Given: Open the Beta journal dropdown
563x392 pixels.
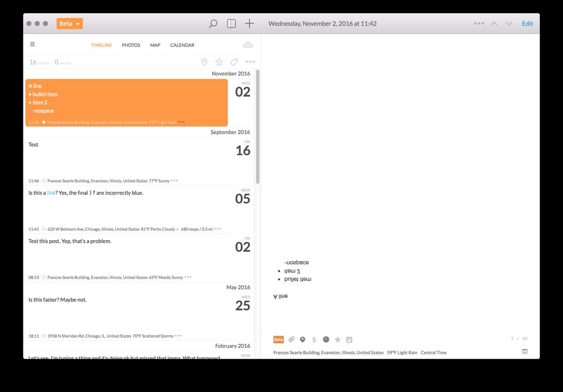Looking at the screenshot, I should point(69,23).
